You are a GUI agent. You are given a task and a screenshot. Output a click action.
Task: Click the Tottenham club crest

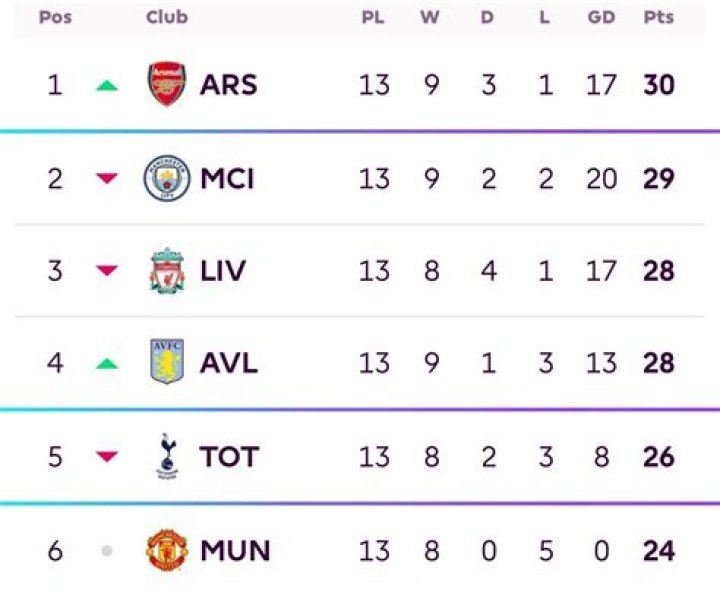coord(166,457)
